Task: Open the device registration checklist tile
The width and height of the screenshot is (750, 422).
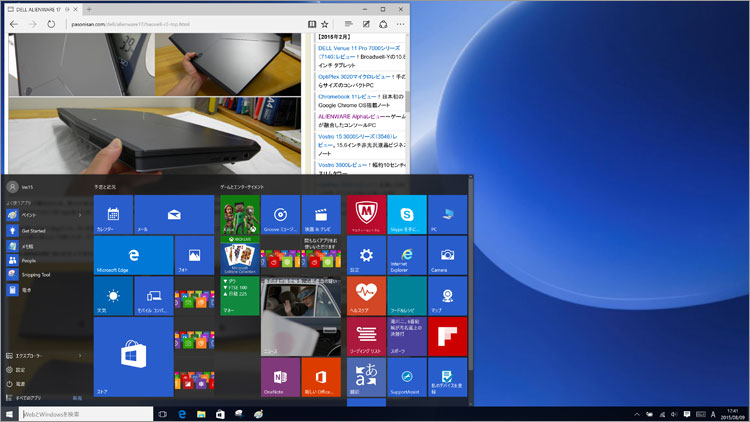Action: [447, 377]
